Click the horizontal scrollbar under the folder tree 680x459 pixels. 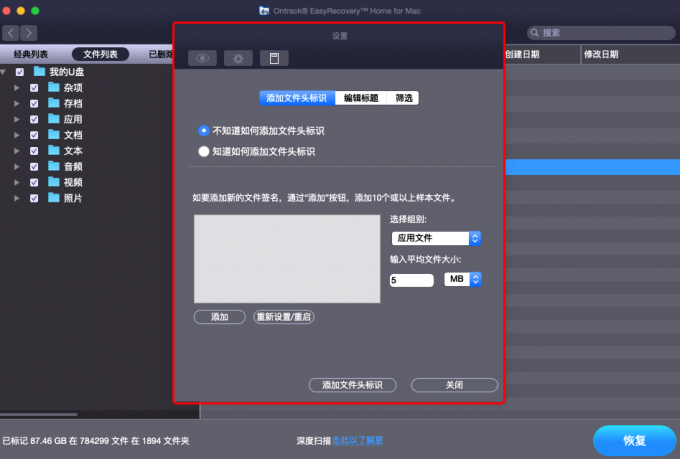point(39,414)
